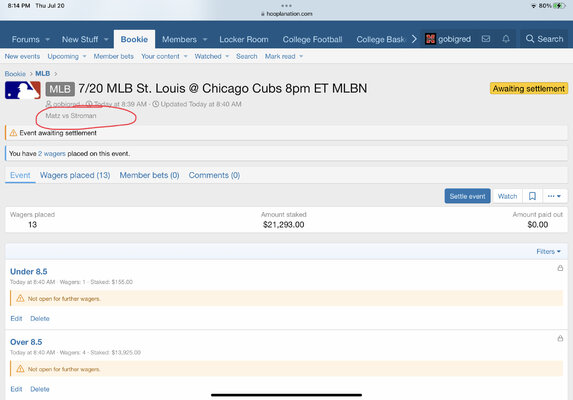Go to the Bookie breadcrumb
This screenshot has height=400, width=573.
[x=15, y=74]
